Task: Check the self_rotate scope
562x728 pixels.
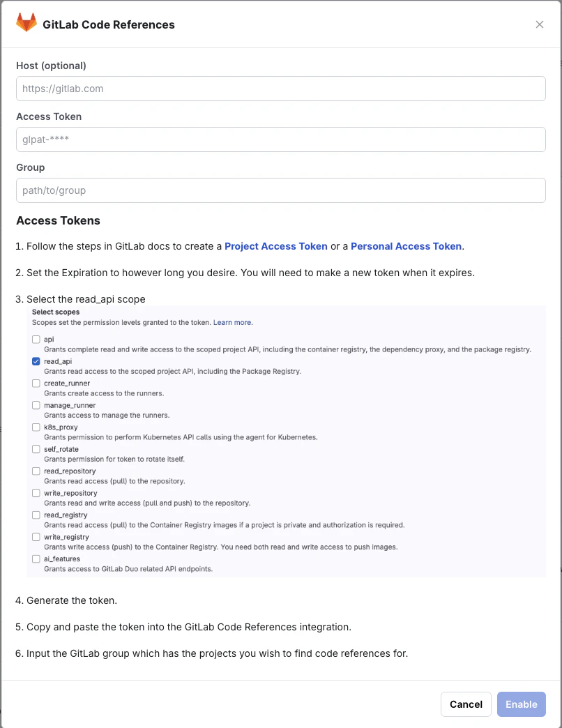Action: [36, 448]
